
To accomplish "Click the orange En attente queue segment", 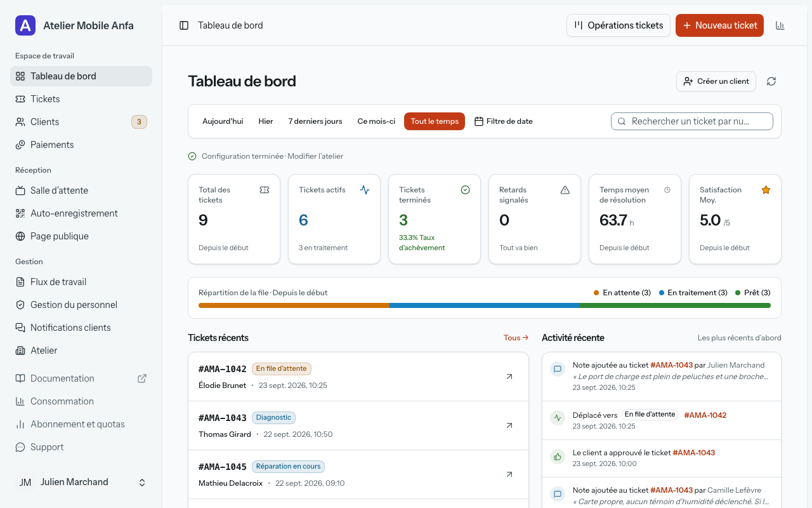I will click(x=294, y=305).
